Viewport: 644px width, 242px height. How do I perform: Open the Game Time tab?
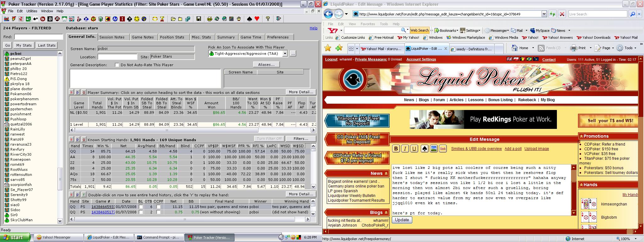pos(251,37)
